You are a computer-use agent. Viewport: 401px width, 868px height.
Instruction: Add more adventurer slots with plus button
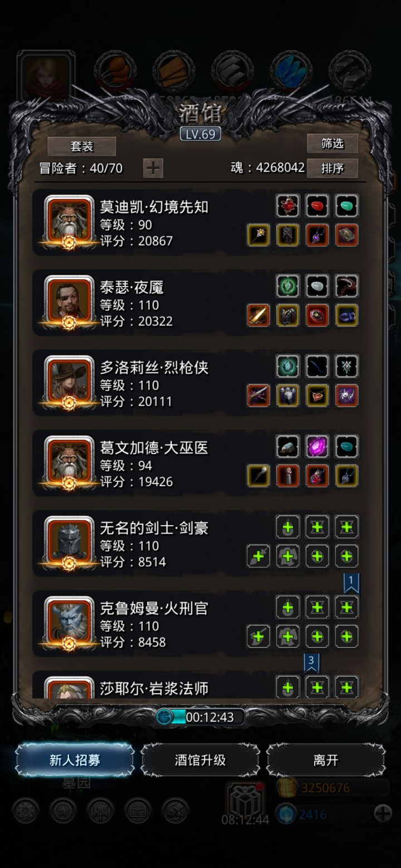click(x=153, y=167)
